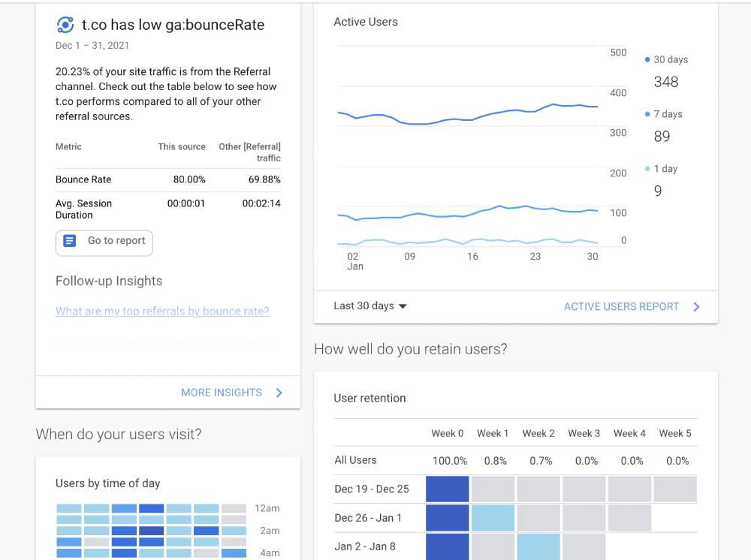751x560 pixels.
Task: Click the Bounce Rate metric label
Action: click(x=83, y=179)
